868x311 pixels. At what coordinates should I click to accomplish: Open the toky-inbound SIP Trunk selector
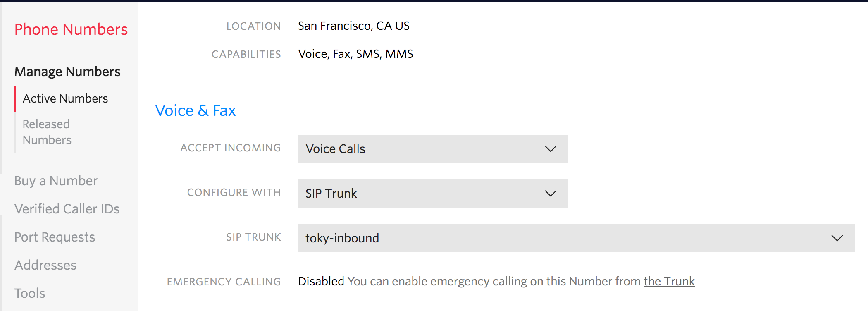575,238
